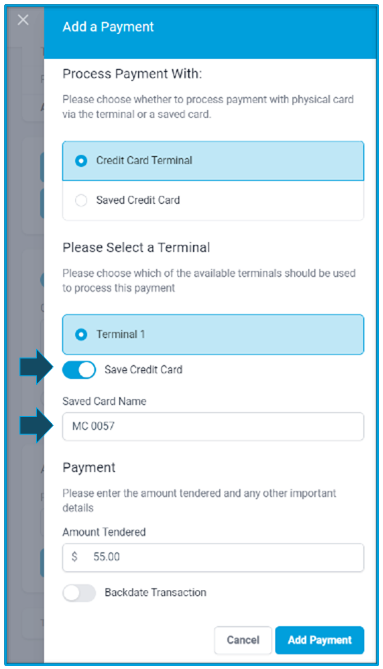Click the Save Credit Card label text
Viewport: 383px width, 669px height.
pos(143,369)
